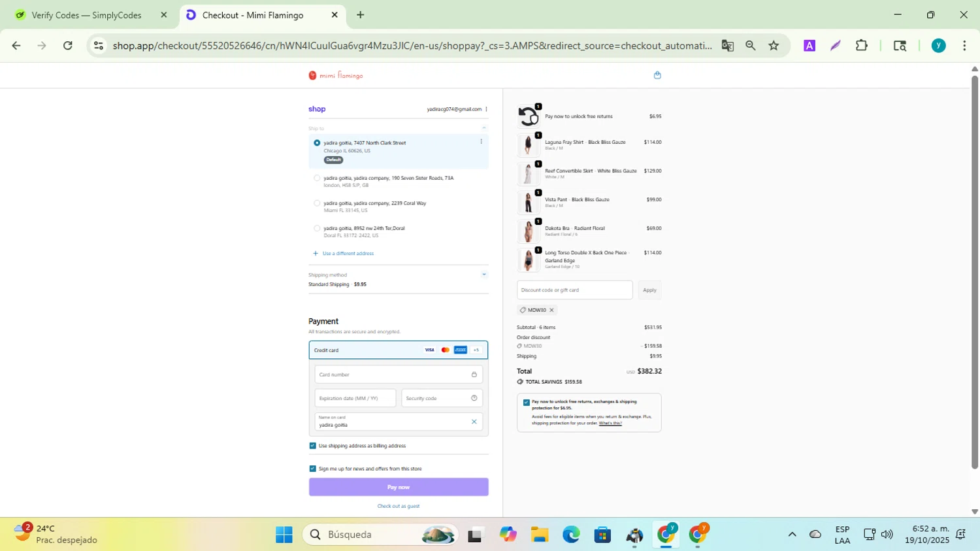Click the Visa card logo
The height and width of the screenshot is (551, 980).
coord(430,350)
